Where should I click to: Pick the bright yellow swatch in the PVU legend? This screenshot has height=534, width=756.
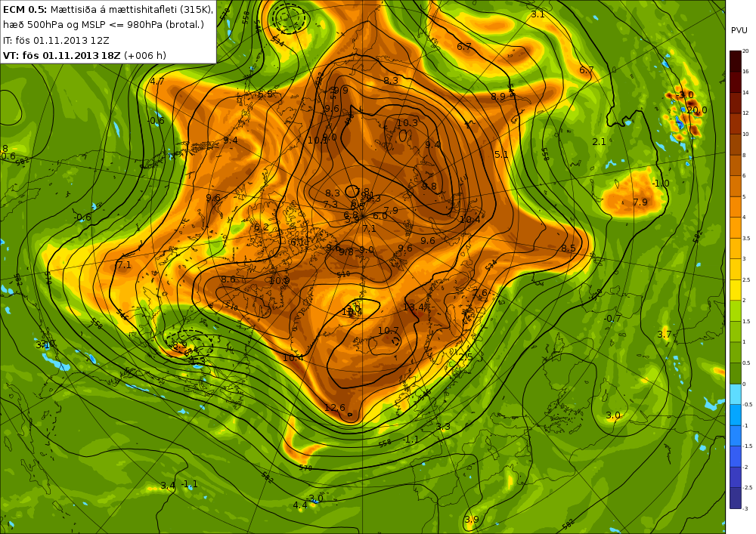(x=736, y=290)
